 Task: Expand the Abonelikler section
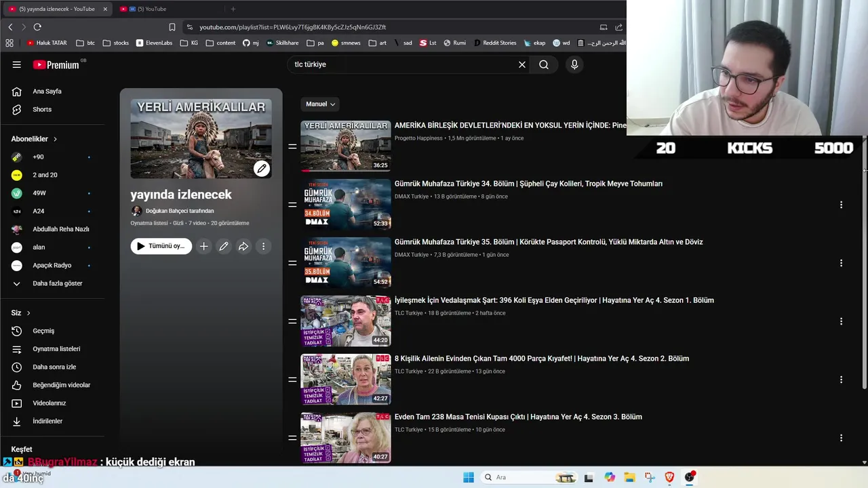34,139
